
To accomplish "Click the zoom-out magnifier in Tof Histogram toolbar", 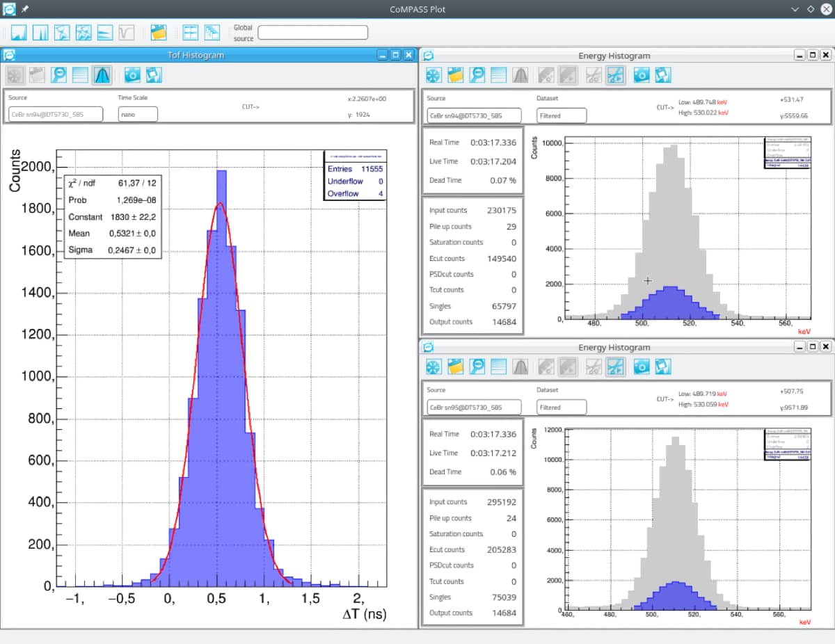I will click(58, 74).
